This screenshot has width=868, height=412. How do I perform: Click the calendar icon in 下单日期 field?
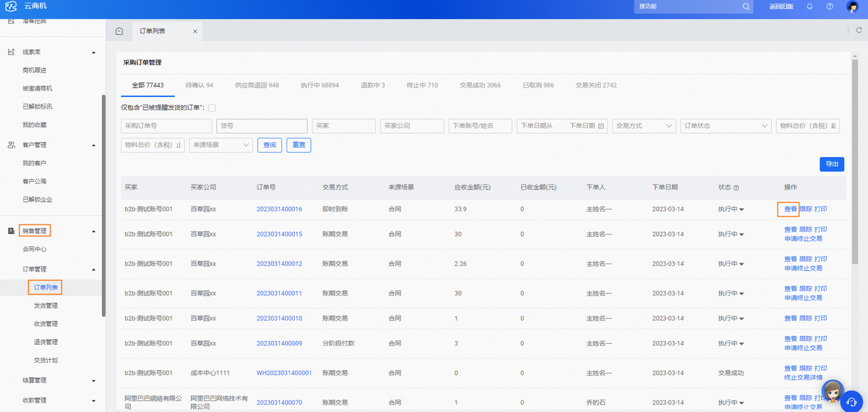[601, 126]
